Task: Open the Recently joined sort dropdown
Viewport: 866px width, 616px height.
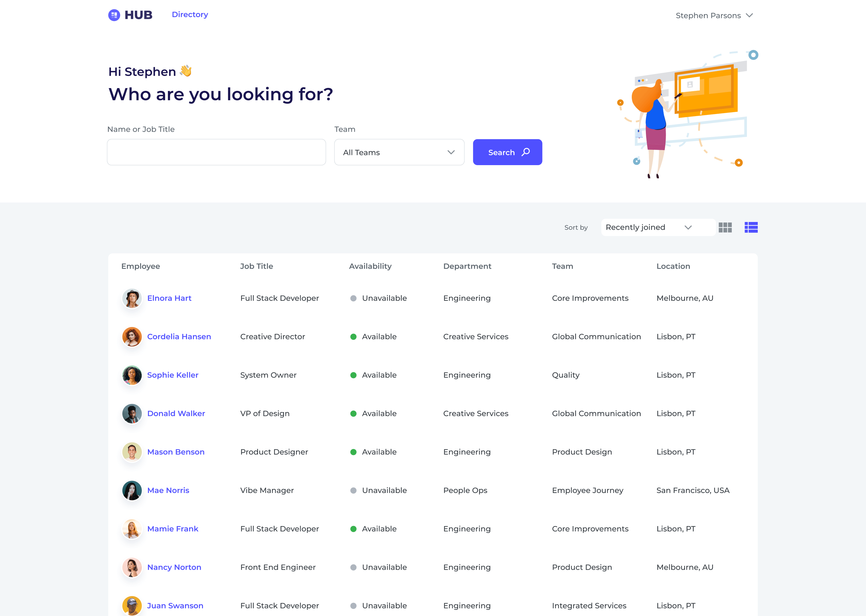Action: click(x=658, y=227)
